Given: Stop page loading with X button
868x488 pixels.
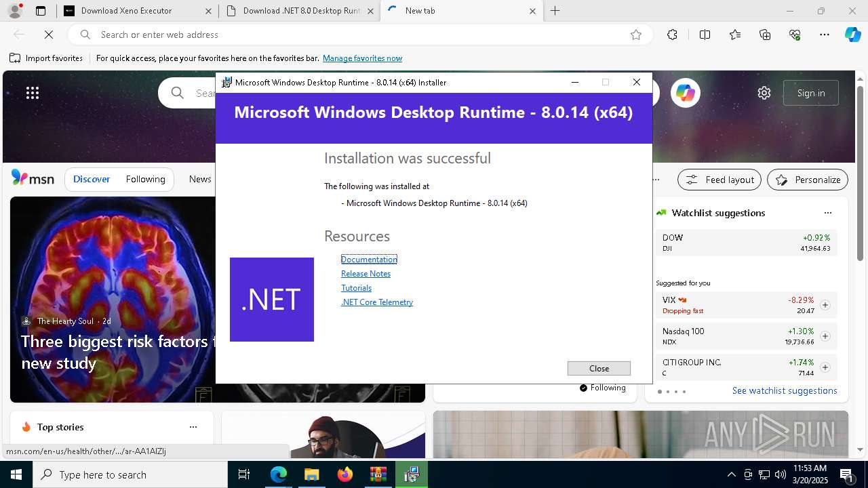Looking at the screenshot, I should point(50,35).
